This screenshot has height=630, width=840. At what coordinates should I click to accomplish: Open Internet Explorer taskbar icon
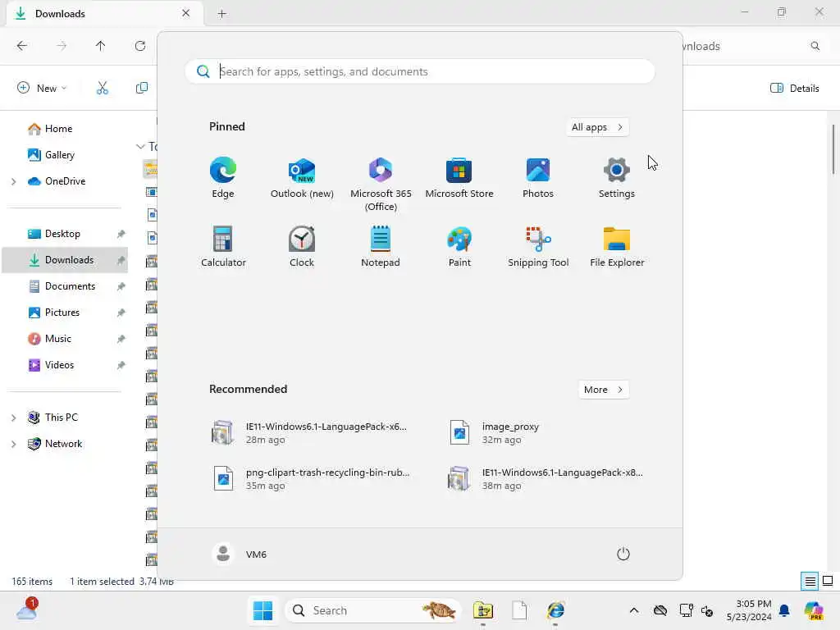click(555, 610)
